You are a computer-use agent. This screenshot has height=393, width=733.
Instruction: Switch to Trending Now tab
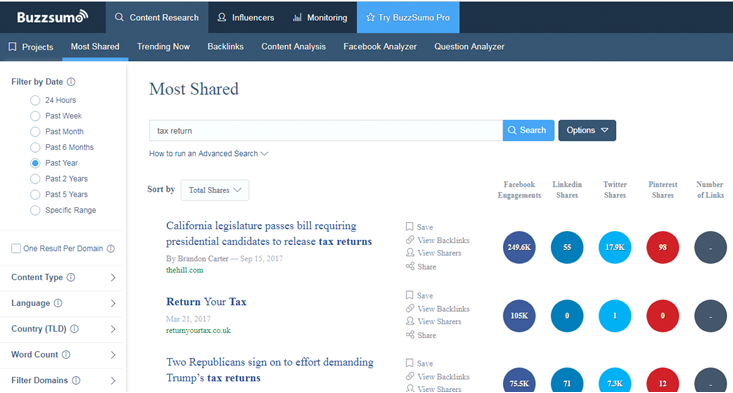163,46
